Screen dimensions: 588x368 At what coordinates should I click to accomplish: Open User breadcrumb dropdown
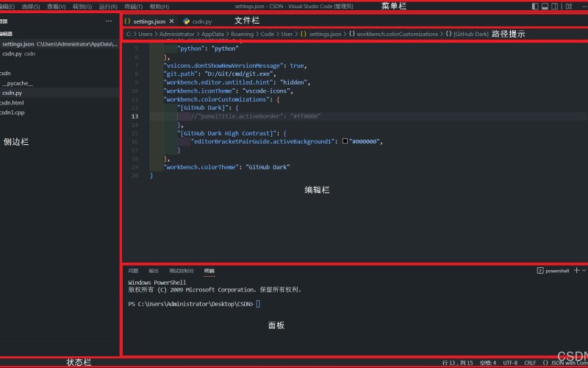287,34
